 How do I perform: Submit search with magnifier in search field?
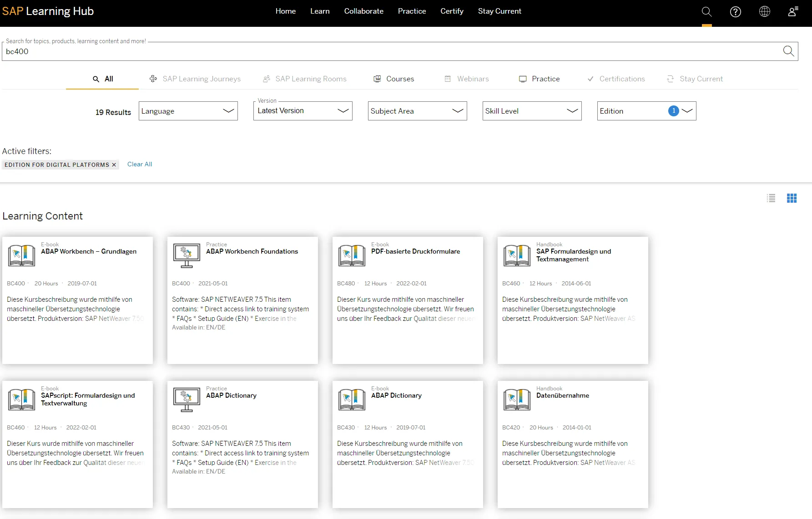point(788,51)
